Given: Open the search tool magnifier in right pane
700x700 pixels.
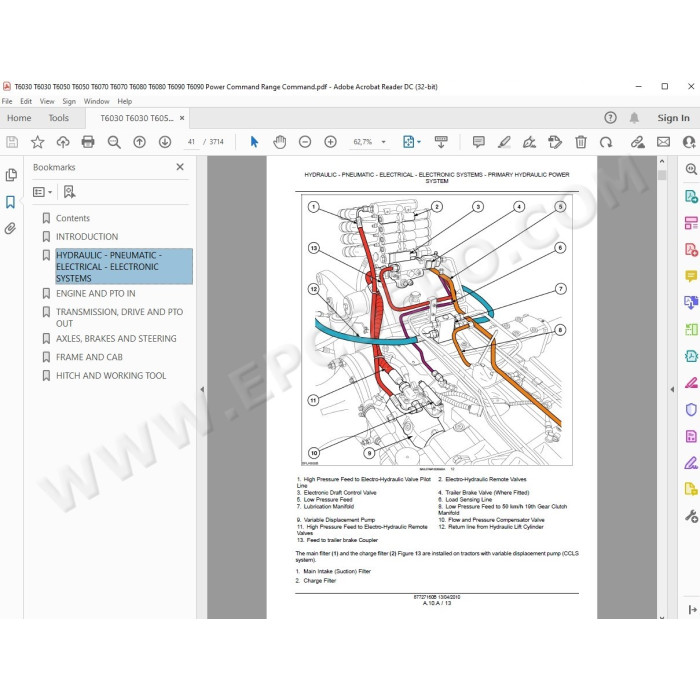Looking at the screenshot, I should coord(691,169).
